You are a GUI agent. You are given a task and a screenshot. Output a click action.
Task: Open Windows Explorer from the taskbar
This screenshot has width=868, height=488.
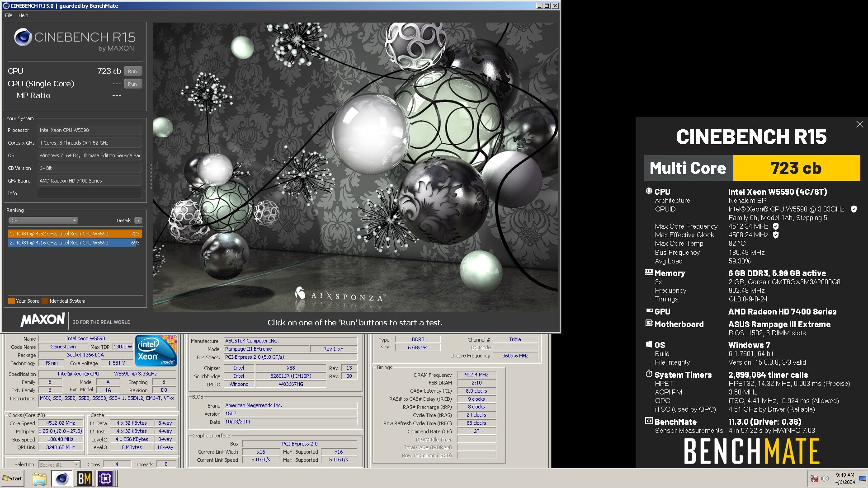(39, 479)
